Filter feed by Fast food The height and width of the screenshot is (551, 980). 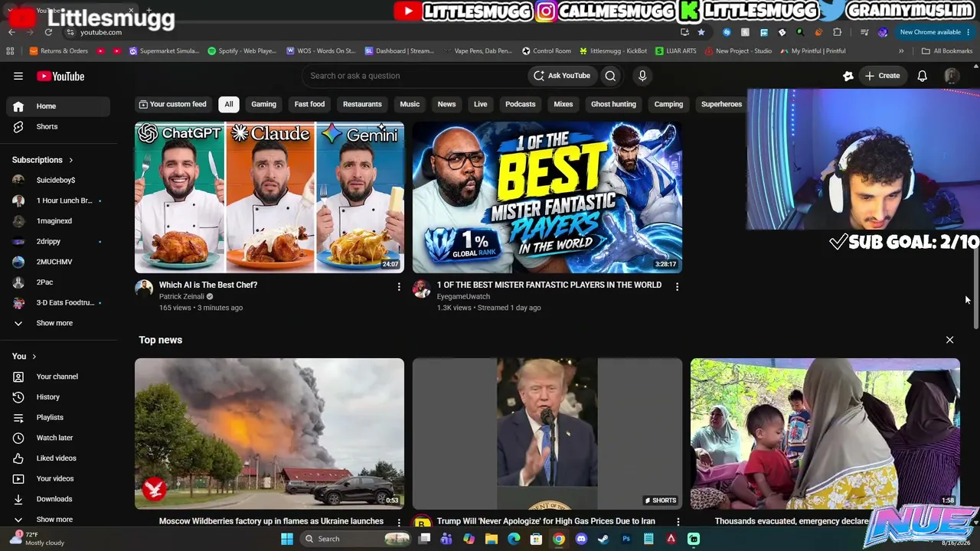[x=309, y=104]
